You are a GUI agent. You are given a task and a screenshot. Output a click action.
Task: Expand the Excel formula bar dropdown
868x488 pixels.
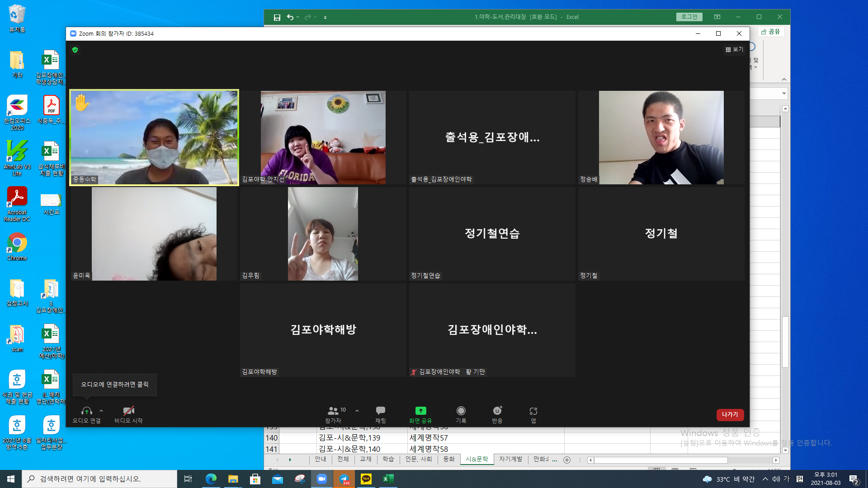784,93
